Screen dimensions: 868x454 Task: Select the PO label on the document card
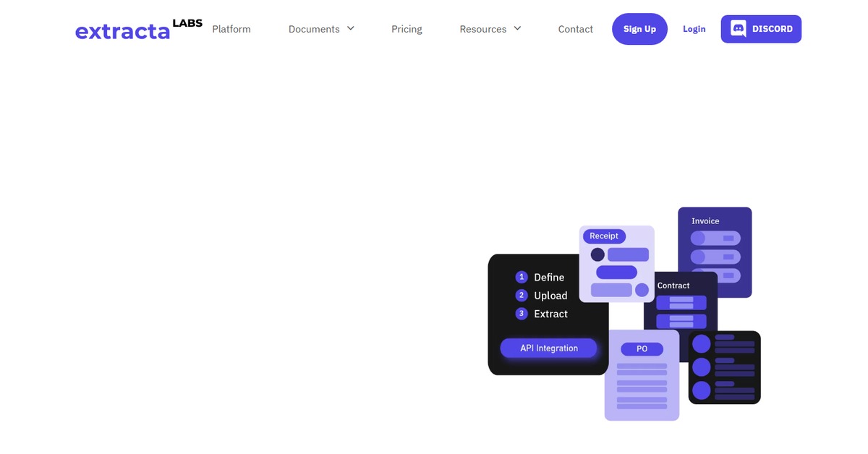pyautogui.click(x=642, y=349)
